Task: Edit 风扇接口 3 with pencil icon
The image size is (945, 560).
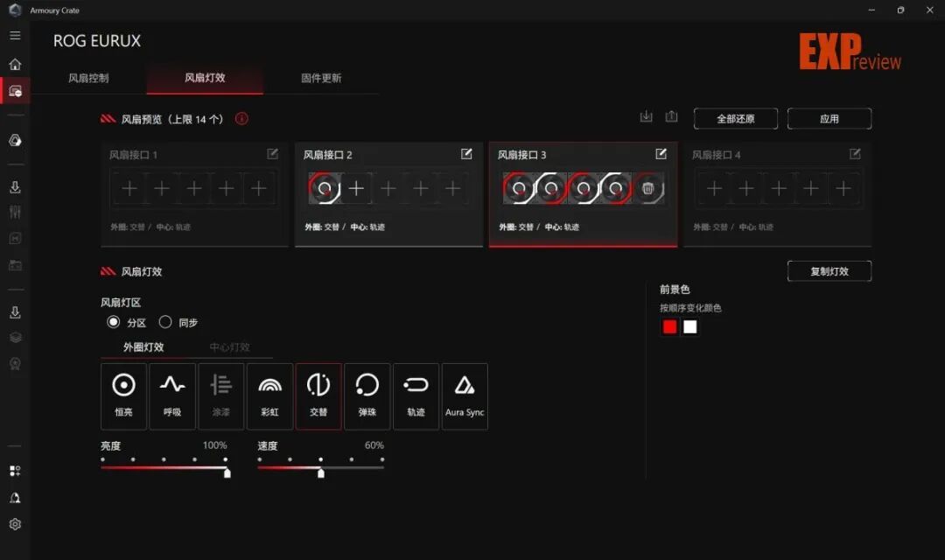Action: (x=661, y=154)
